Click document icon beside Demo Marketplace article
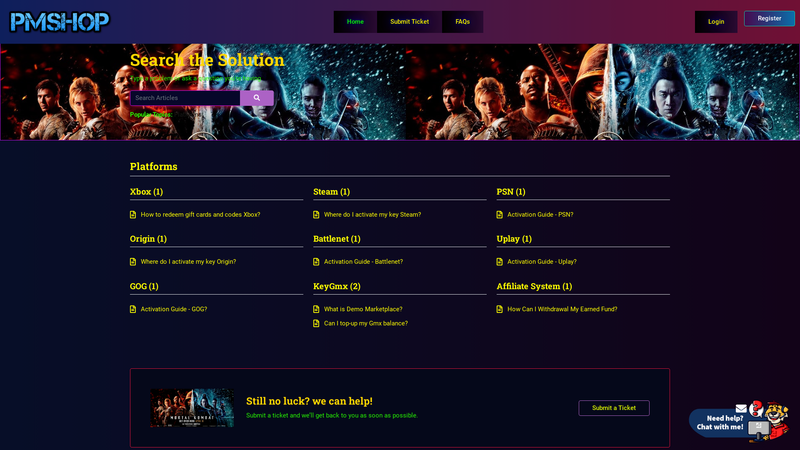This screenshot has height=450, width=800. [x=316, y=309]
